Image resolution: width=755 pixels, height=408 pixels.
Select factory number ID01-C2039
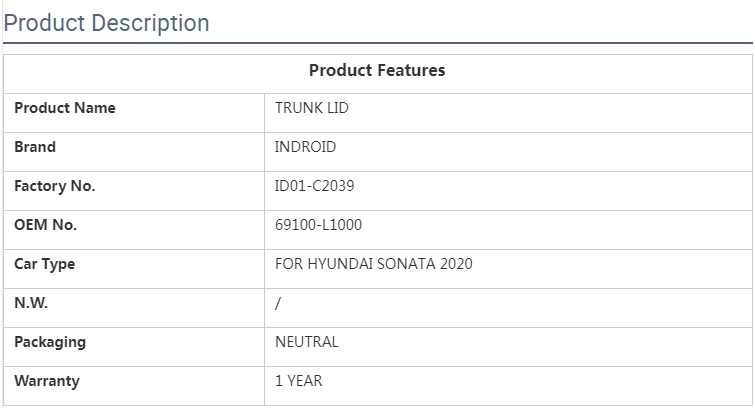pyautogui.click(x=314, y=186)
